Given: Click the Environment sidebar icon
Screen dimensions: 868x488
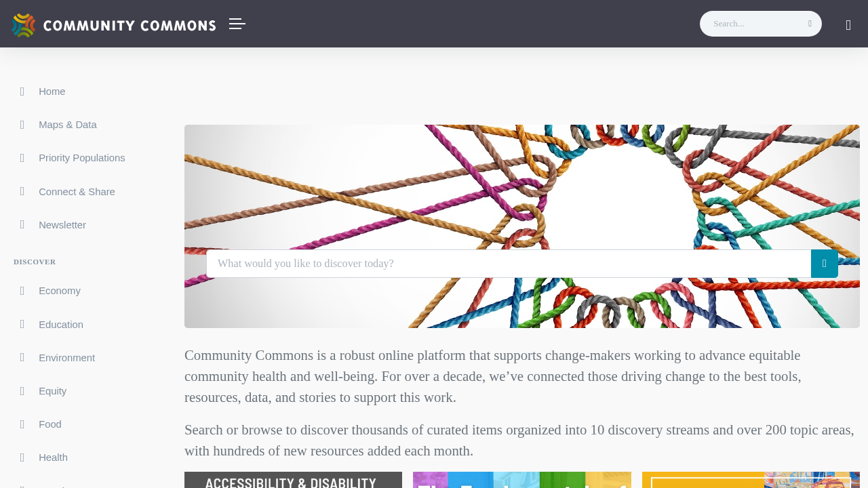Looking at the screenshot, I should (x=22, y=358).
